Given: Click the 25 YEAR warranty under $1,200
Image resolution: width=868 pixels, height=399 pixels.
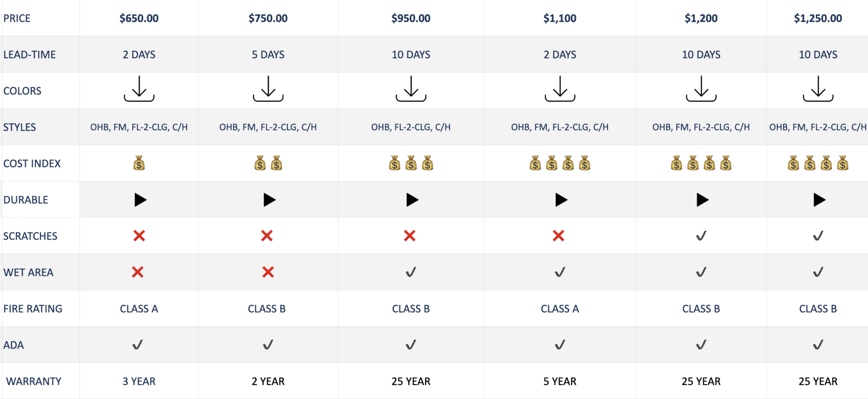Looking at the screenshot, I should (701, 381).
